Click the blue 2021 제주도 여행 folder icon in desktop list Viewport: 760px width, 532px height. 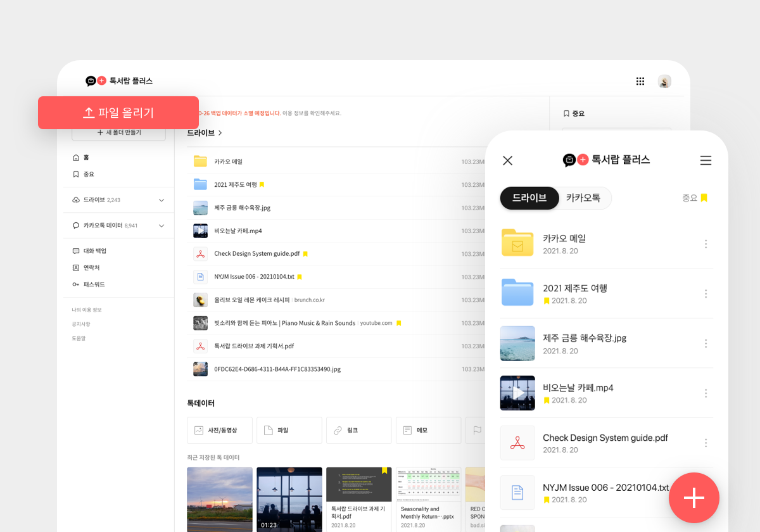[200, 184]
